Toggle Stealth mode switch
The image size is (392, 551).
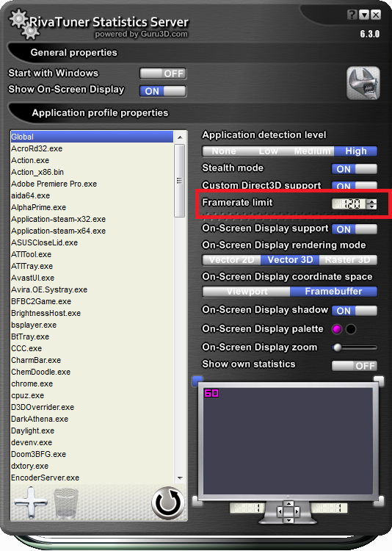(x=355, y=169)
